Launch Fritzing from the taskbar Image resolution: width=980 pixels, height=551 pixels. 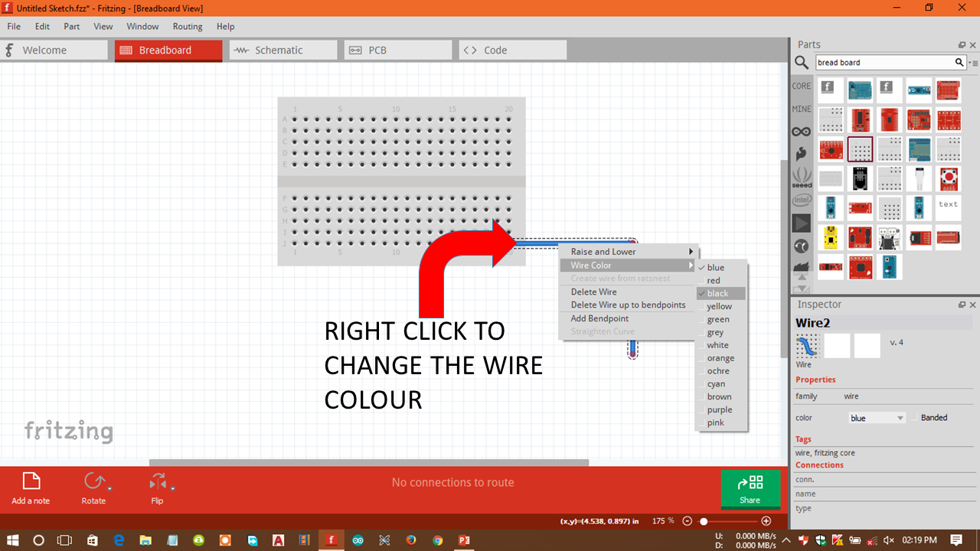point(331,540)
